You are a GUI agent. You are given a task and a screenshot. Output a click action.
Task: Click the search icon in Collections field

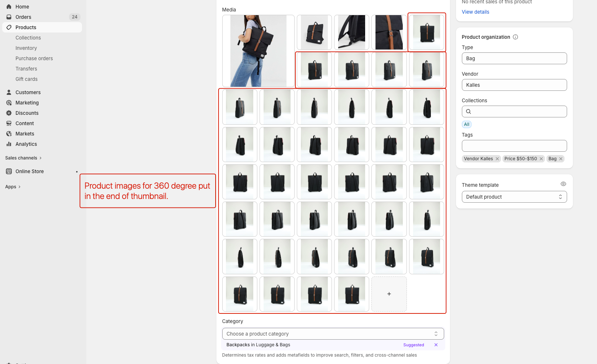pyautogui.click(x=468, y=111)
